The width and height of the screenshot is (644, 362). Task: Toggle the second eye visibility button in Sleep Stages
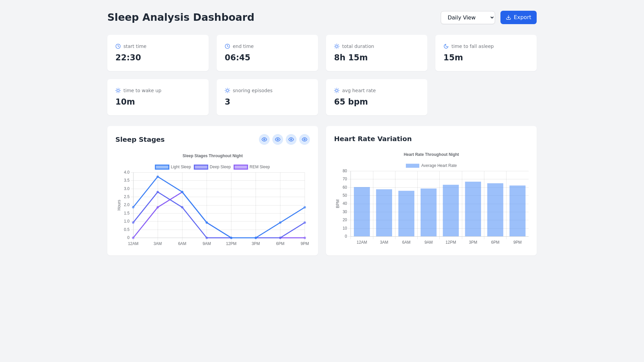[278, 139]
